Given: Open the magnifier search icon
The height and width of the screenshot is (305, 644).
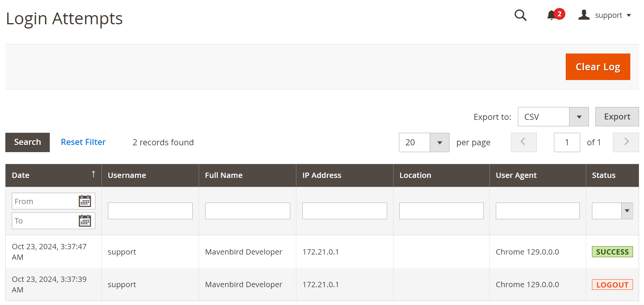Looking at the screenshot, I should [x=520, y=15].
